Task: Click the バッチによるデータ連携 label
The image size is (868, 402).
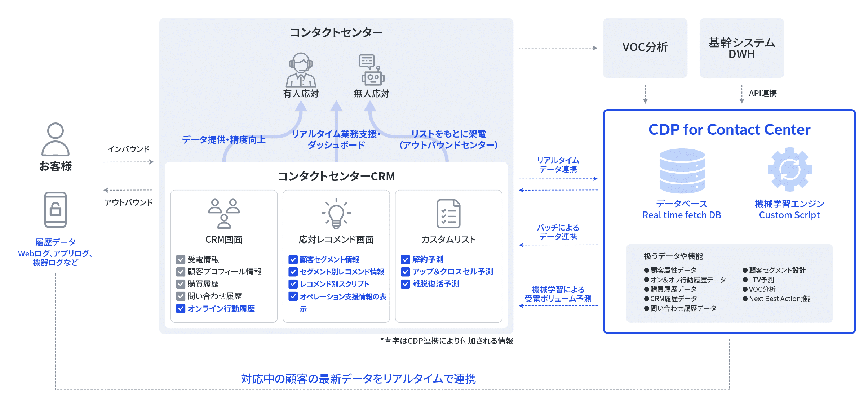Action: [558, 232]
